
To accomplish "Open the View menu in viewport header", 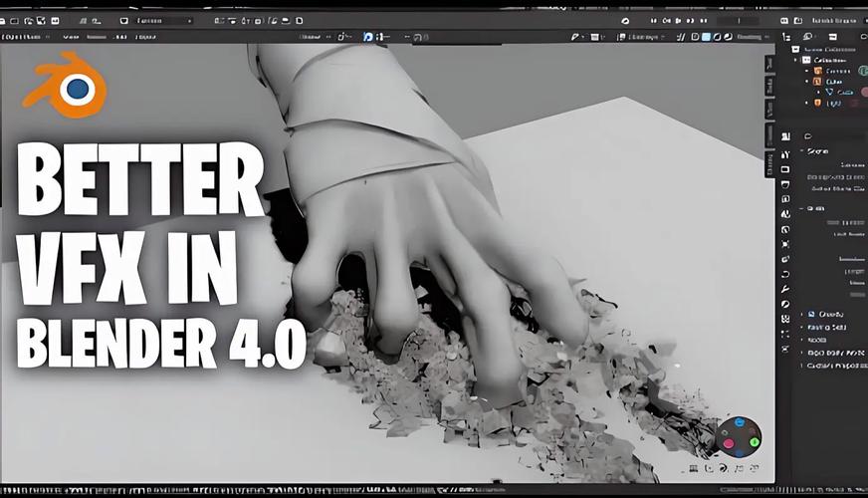I will click(x=71, y=37).
